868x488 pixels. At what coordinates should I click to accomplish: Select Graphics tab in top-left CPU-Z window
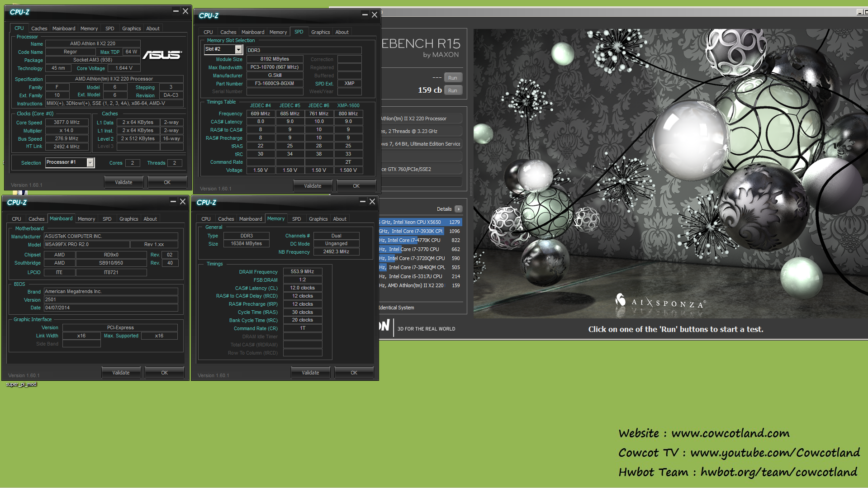click(132, 28)
